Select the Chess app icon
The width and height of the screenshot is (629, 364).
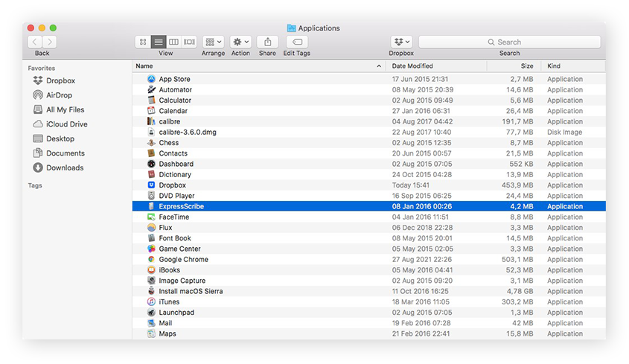151,142
